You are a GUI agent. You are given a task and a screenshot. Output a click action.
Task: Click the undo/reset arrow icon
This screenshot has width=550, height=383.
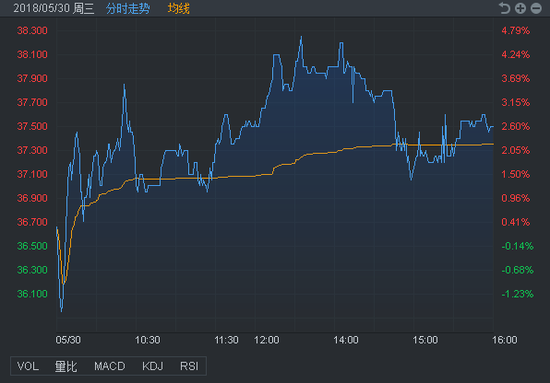pos(504,8)
